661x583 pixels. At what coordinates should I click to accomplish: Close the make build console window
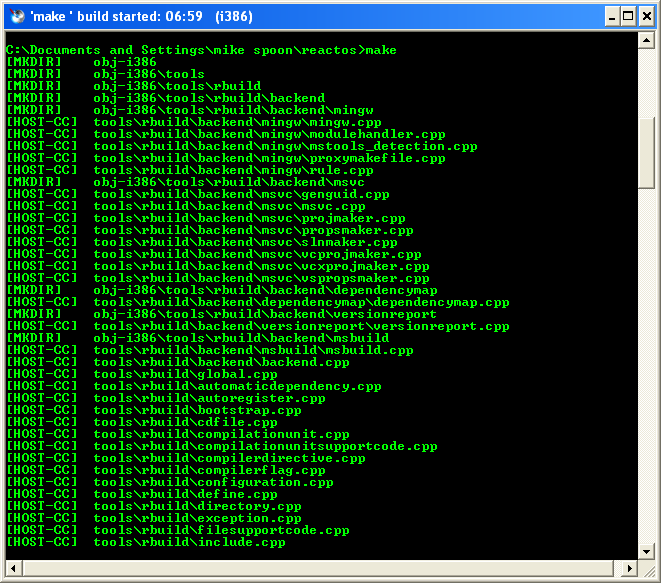click(647, 16)
